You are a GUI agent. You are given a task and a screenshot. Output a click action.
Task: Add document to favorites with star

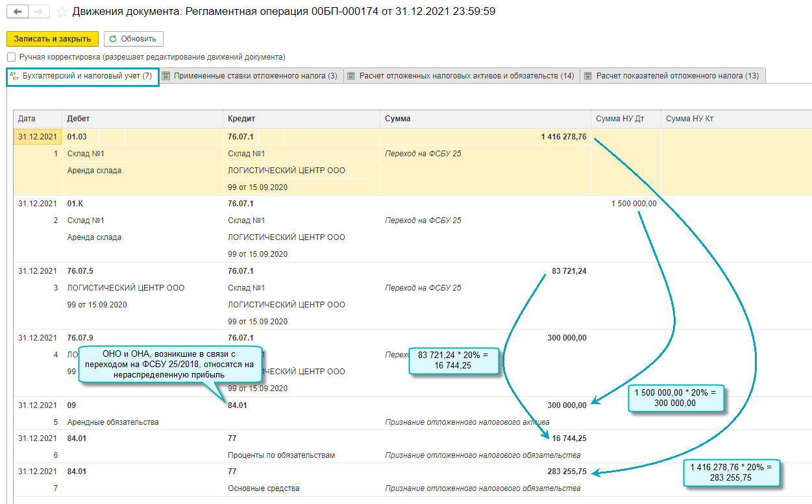(x=62, y=12)
